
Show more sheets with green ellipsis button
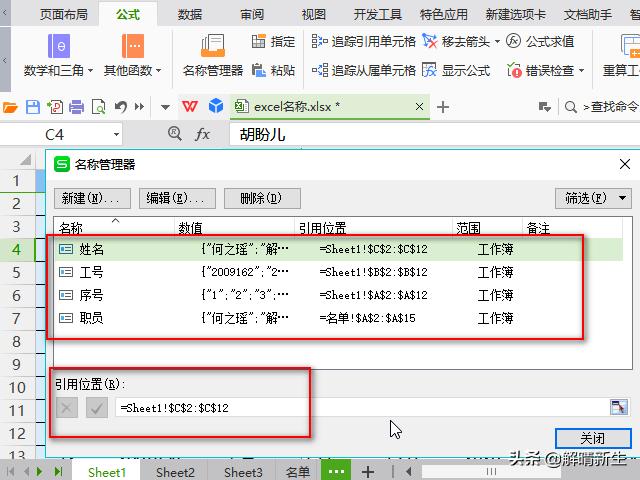(336, 471)
